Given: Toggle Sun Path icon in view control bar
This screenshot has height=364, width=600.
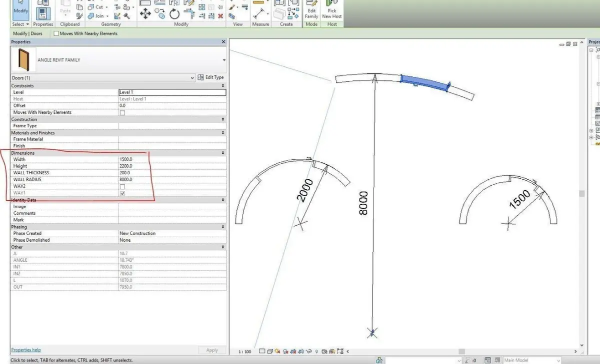Looking at the screenshot, I should coord(277,351).
